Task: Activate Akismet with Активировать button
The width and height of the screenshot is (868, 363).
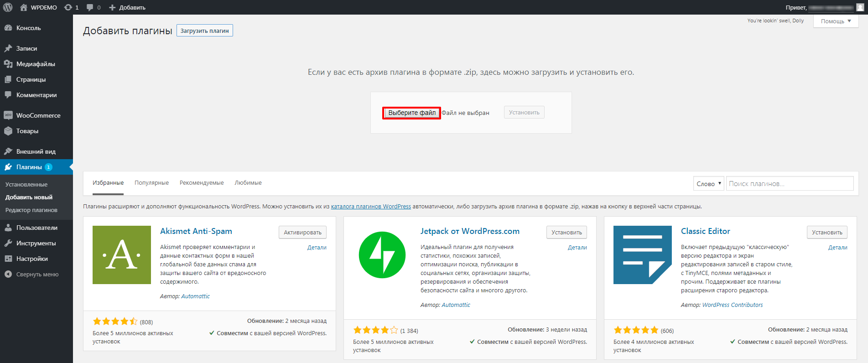Action: tap(302, 232)
